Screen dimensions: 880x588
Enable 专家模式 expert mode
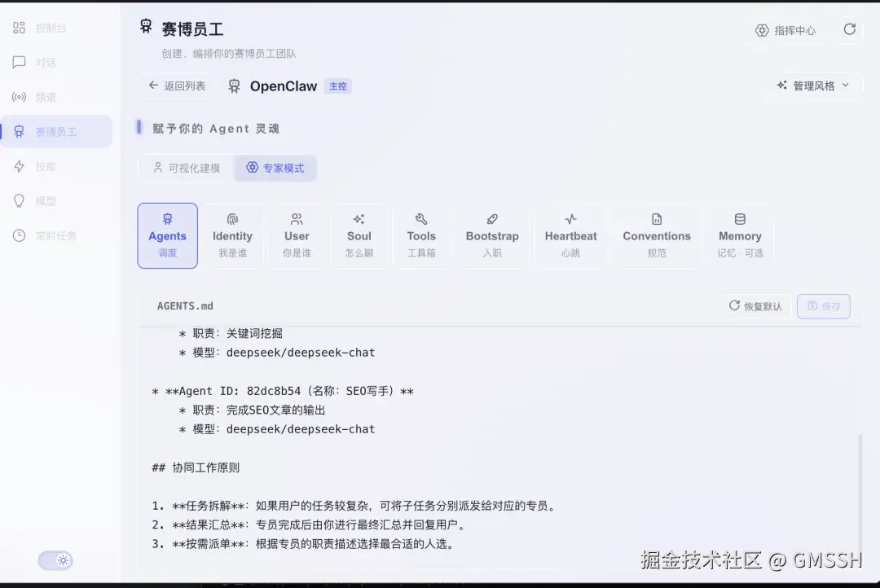(x=276, y=168)
